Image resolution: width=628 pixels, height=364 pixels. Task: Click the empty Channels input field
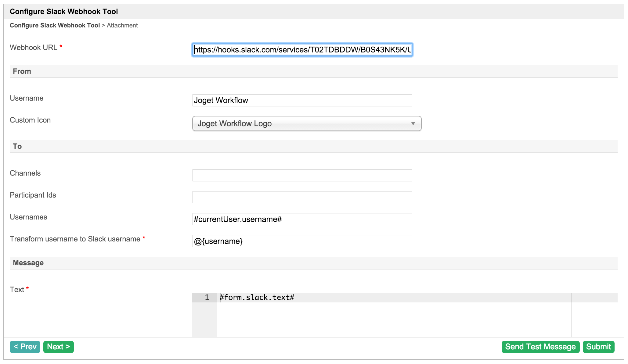point(302,175)
